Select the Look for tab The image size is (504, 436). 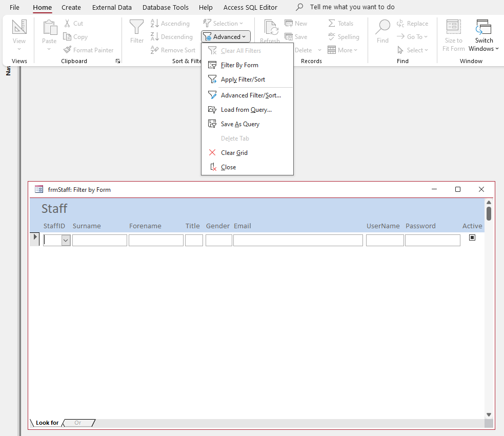[47, 423]
